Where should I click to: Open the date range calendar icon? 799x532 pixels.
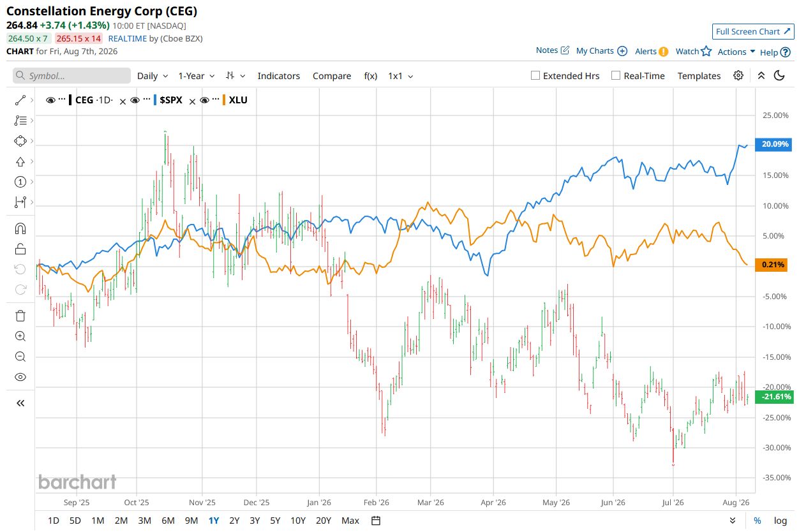(376, 521)
